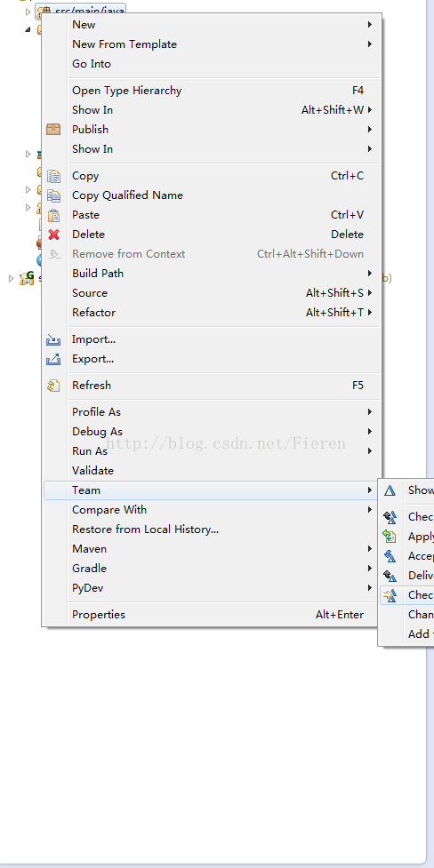Expand the G project node arrow

coord(11,278)
